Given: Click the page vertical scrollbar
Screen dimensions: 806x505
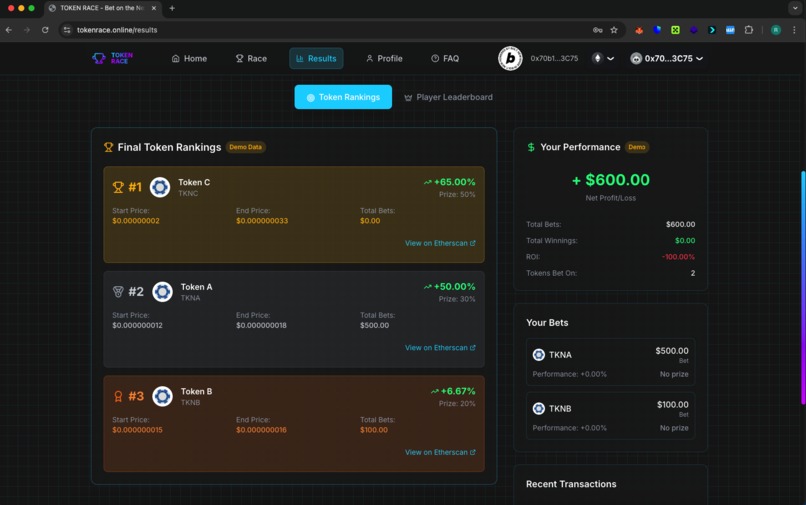Looking at the screenshot, I should [803, 288].
